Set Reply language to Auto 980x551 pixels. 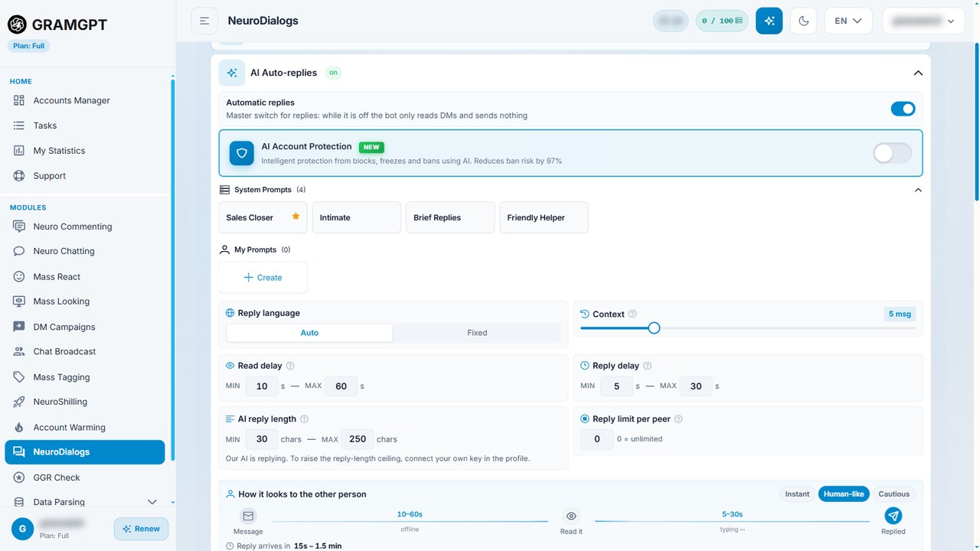point(309,333)
